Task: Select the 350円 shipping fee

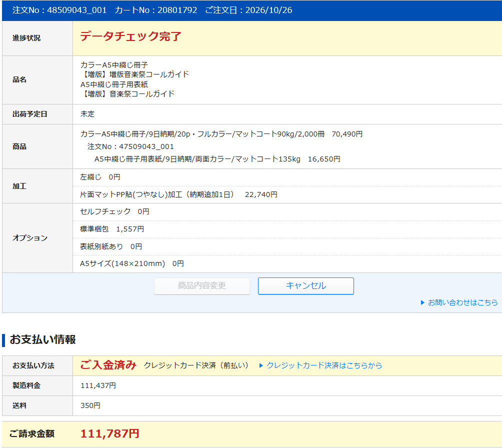Action: 90,405
